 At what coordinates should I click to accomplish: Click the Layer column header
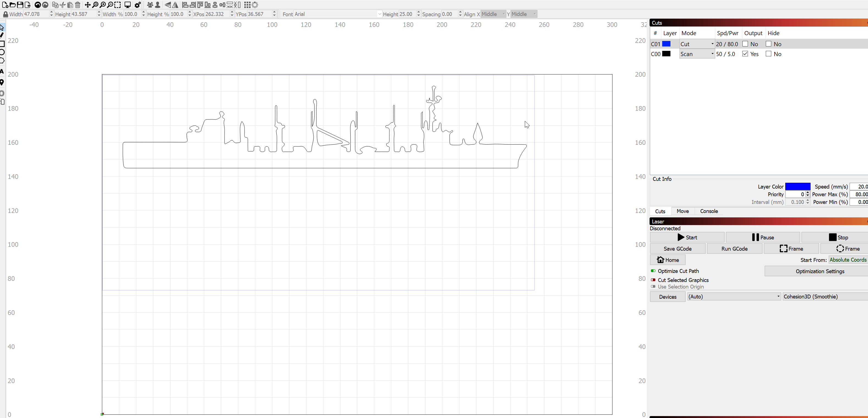pos(670,33)
